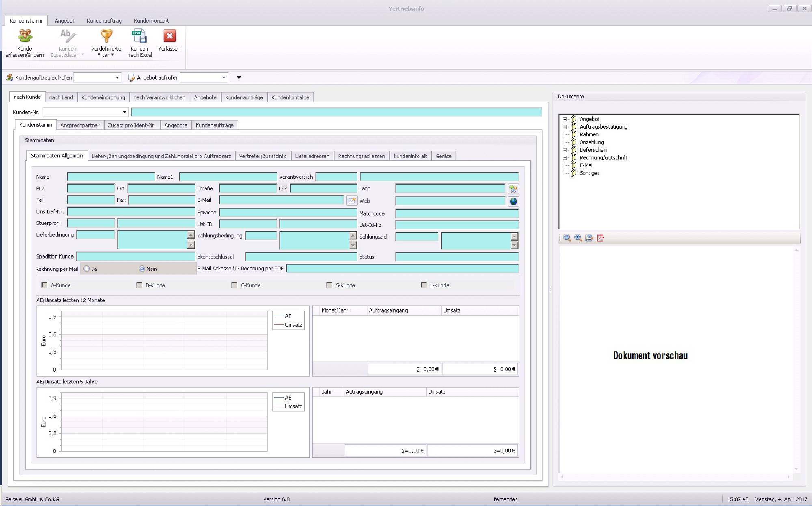Click Zahlungsbedingung text scroll-up arrow
Screen dimensions: 812x506
pos(353,235)
